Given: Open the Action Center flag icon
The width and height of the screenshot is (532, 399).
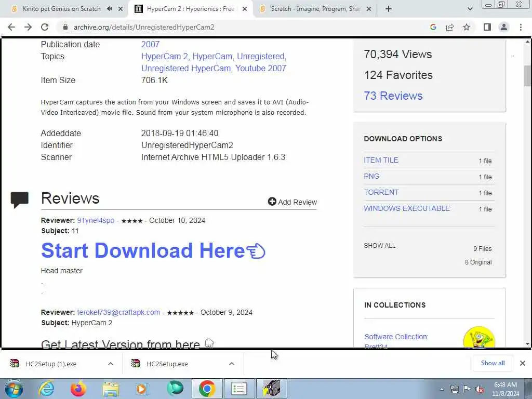Looking at the screenshot, I should tap(467, 390).
